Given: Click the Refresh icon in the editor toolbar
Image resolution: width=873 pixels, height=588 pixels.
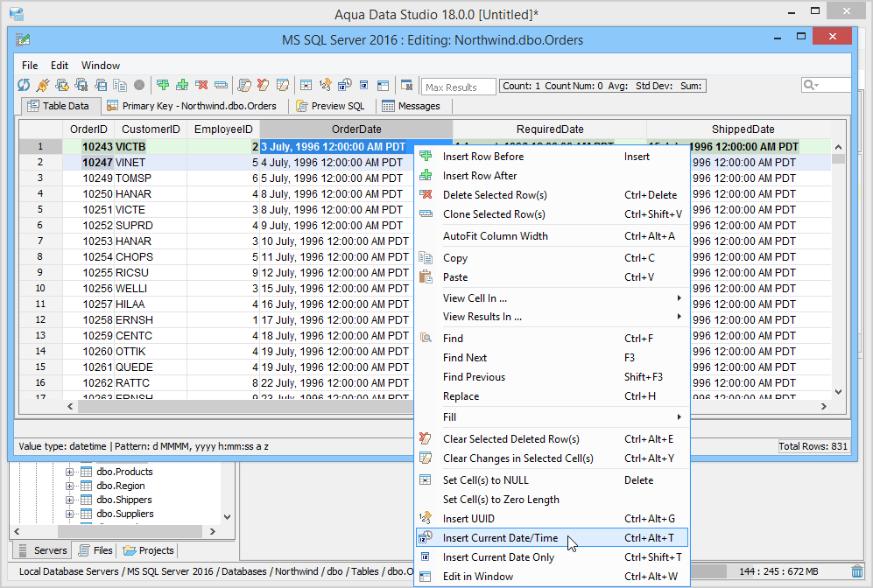Looking at the screenshot, I should click(x=24, y=85).
